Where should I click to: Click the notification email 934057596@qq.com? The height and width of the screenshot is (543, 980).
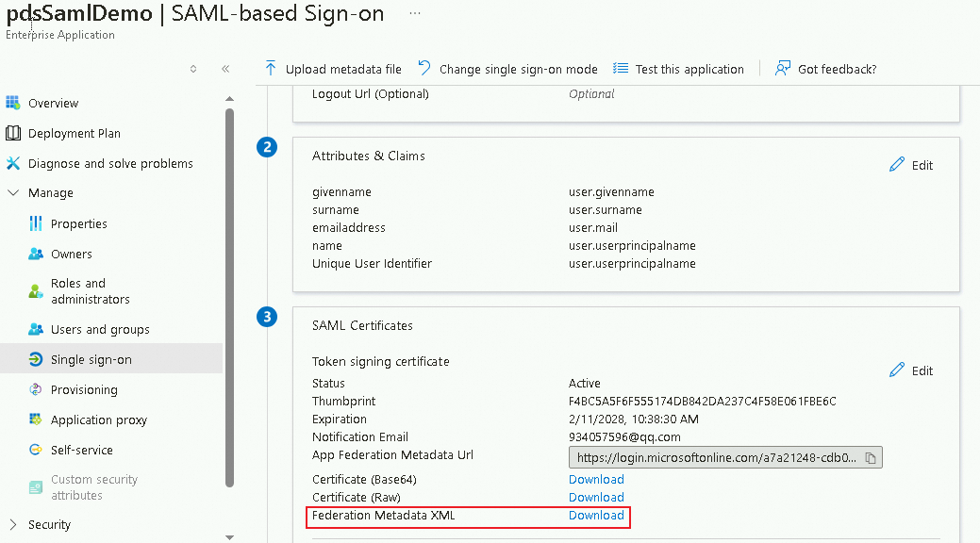(624, 437)
